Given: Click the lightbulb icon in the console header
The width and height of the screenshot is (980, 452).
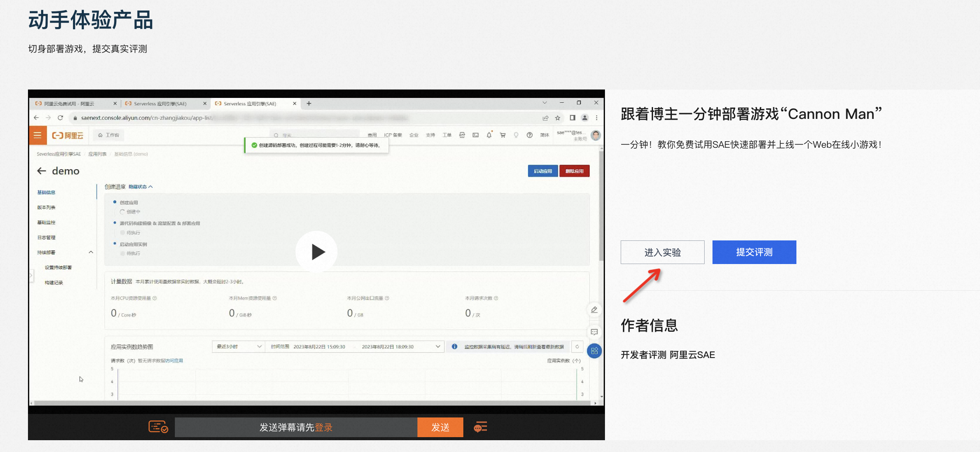Looking at the screenshot, I should pos(516,135).
